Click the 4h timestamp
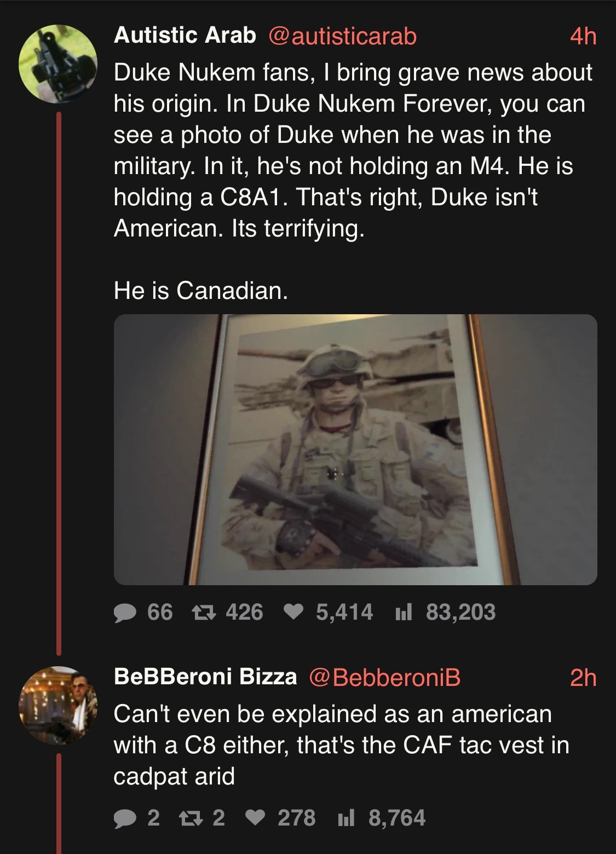616x854 pixels. pos(583,37)
